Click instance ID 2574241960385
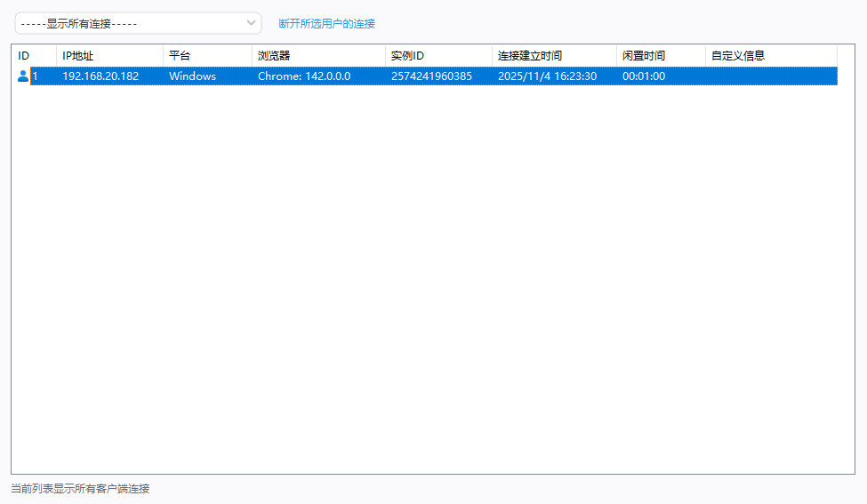 point(431,76)
